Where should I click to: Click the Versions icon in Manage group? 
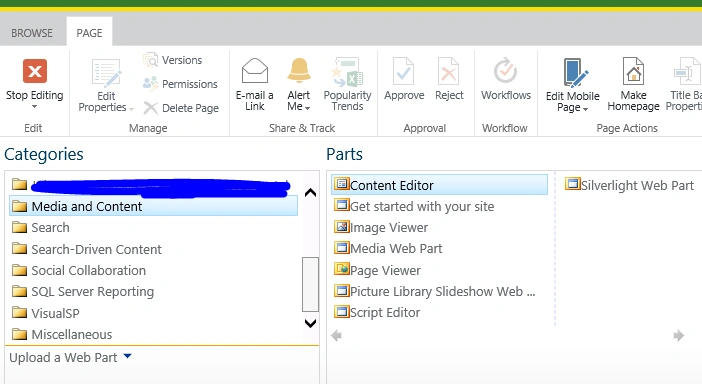pos(150,60)
